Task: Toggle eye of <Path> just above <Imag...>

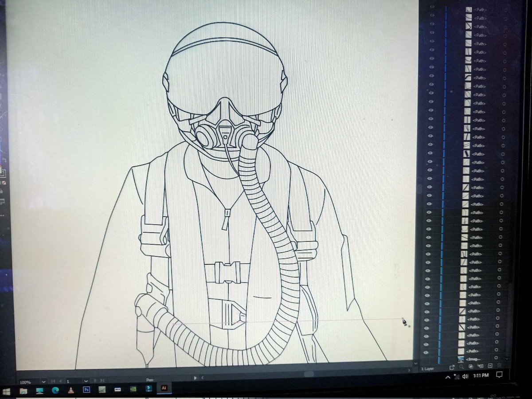Action: (x=426, y=352)
